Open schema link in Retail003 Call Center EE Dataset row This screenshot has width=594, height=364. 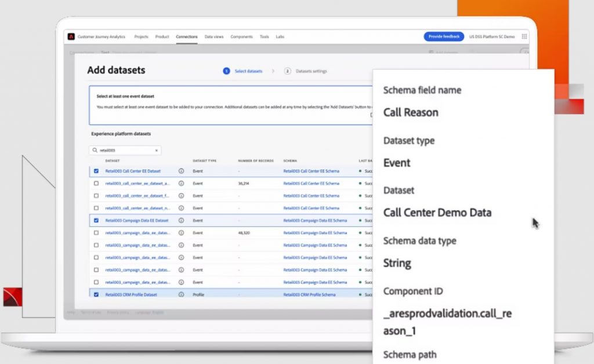point(312,171)
